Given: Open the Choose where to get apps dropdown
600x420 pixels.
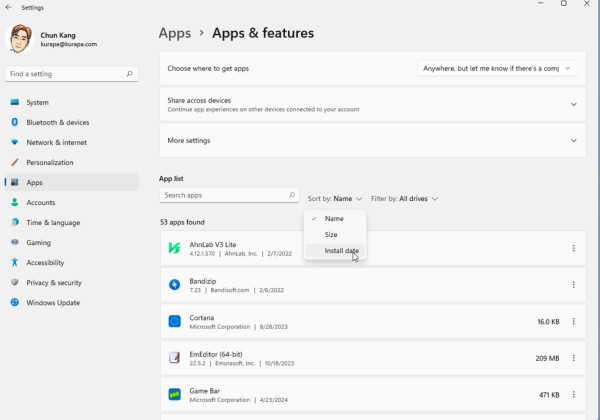Looking at the screenshot, I should 497,68.
